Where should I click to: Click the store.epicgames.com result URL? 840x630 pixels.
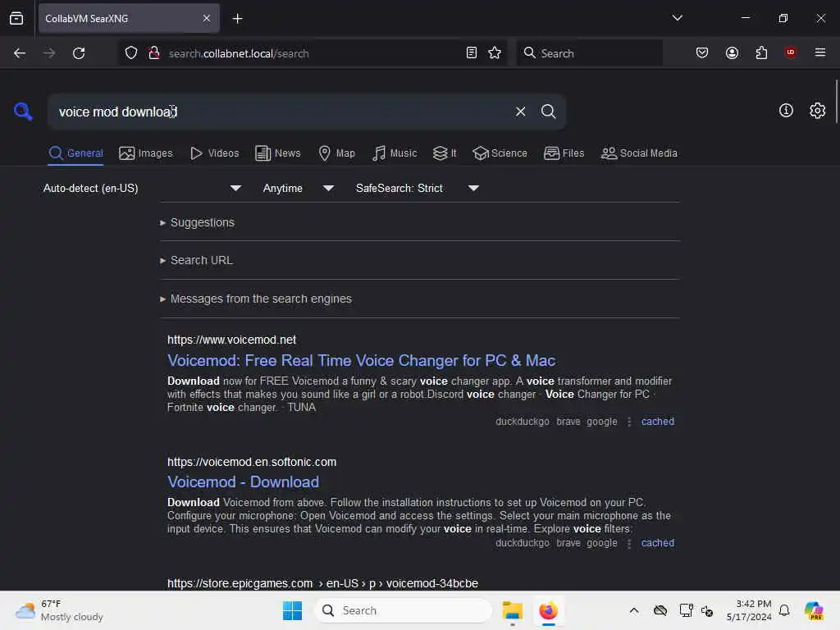coord(322,583)
